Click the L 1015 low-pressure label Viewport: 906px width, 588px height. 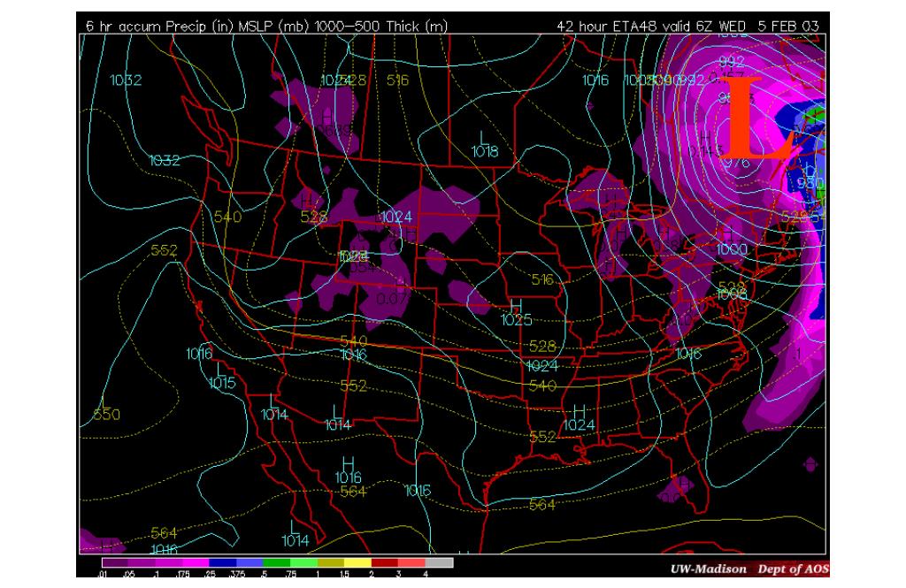coord(222,376)
